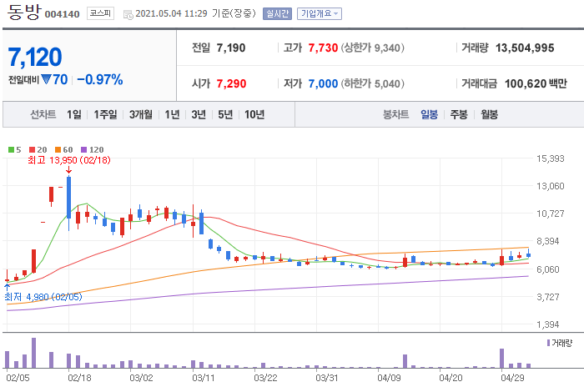
Task: Switch to the 1년 line chart
Action: pos(172,114)
